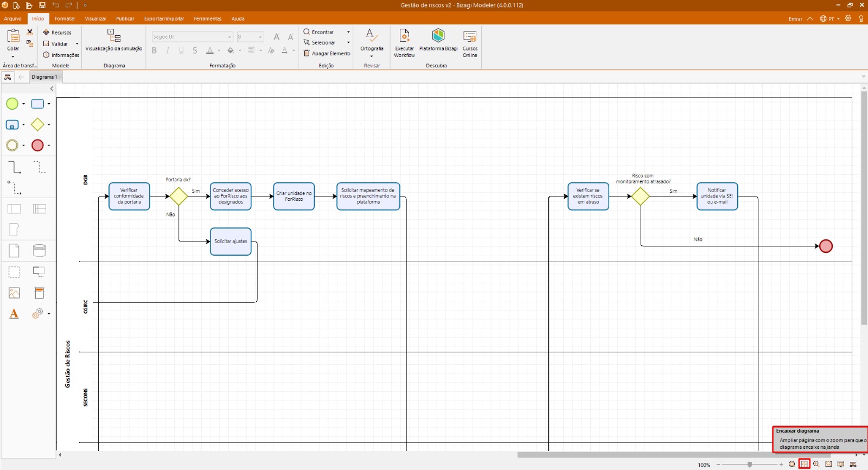This screenshot has height=470, width=868.
Task: Expand the Colar paste dropdown arrow
Action: click(13, 56)
